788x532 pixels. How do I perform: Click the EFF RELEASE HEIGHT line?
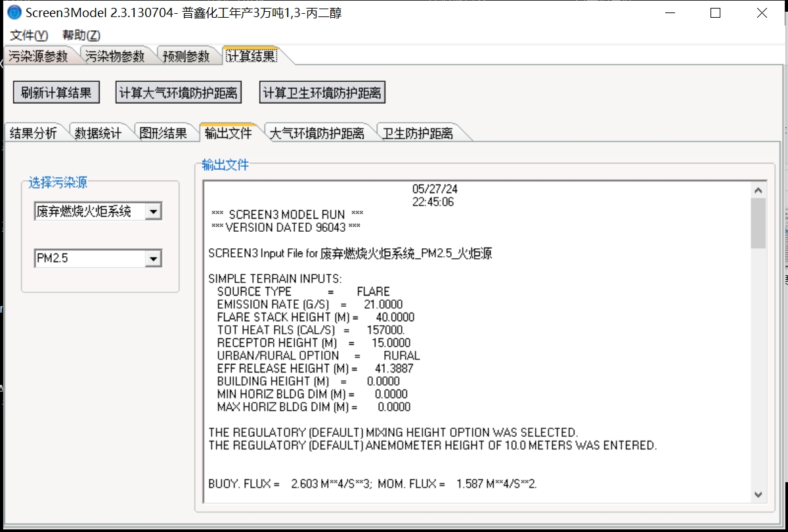click(315, 368)
